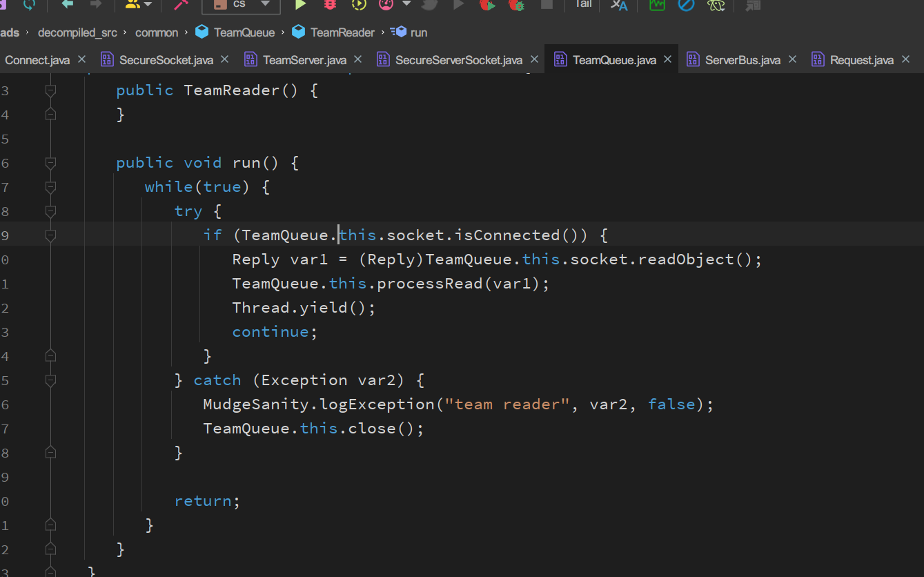The width and height of the screenshot is (924, 577).
Task: Collapse the while(true) block fold marker
Action: pyautogui.click(x=50, y=187)
